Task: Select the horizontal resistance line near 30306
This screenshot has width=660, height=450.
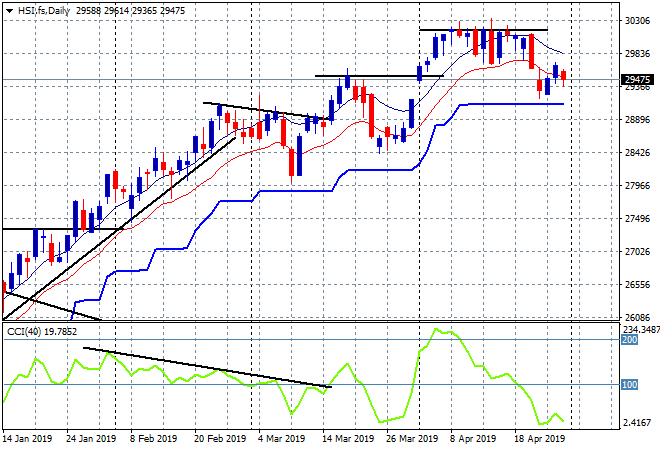Action: (x=484, y=30)
